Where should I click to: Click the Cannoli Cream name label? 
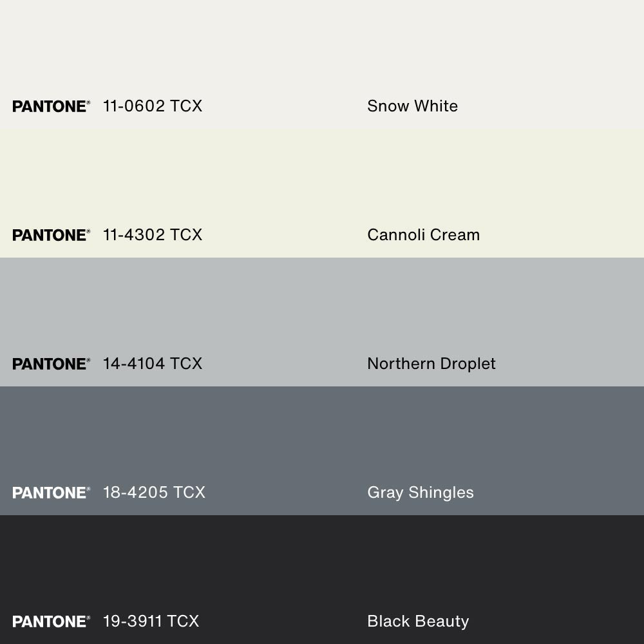pos(423,235)
